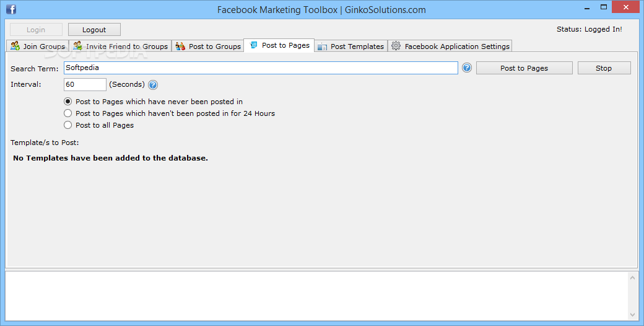Click the Status: Logged In! text
The image size is (644, 326).
pos(590,29)
